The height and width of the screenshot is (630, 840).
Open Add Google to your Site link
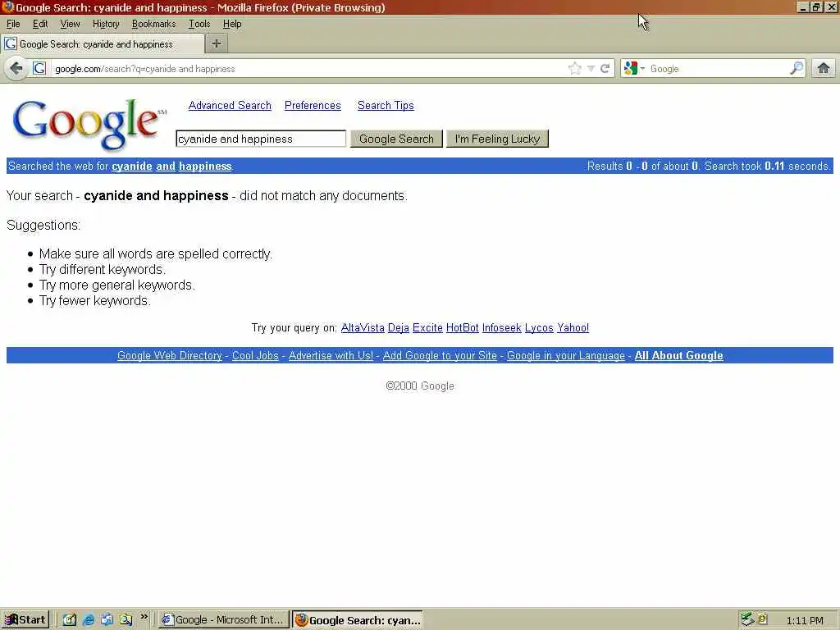click(x=440, y=355)
